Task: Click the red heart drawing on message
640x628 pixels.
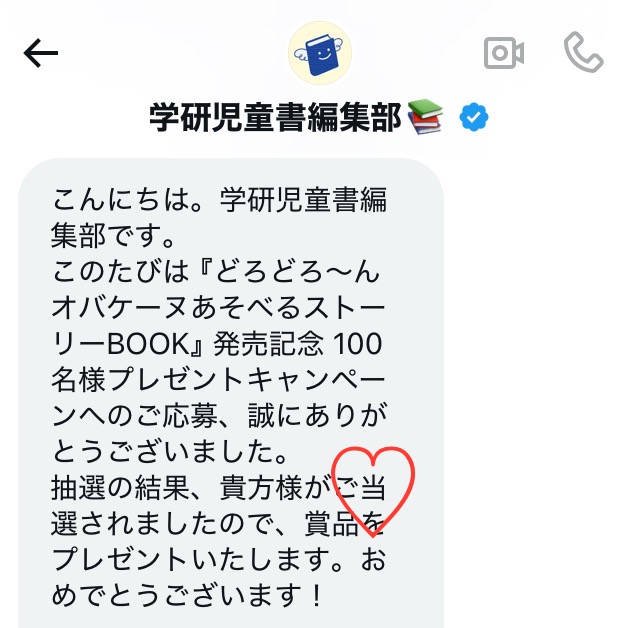Action: pos(373,492)
